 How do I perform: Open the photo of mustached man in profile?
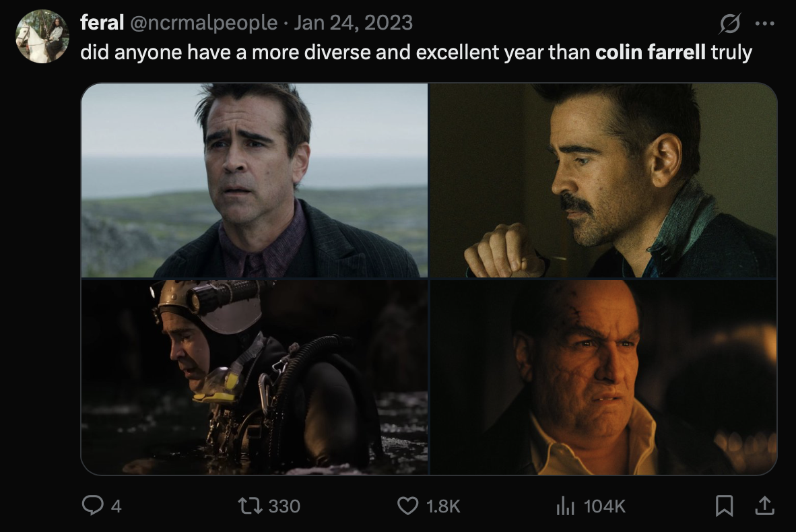tap(603, 180)
